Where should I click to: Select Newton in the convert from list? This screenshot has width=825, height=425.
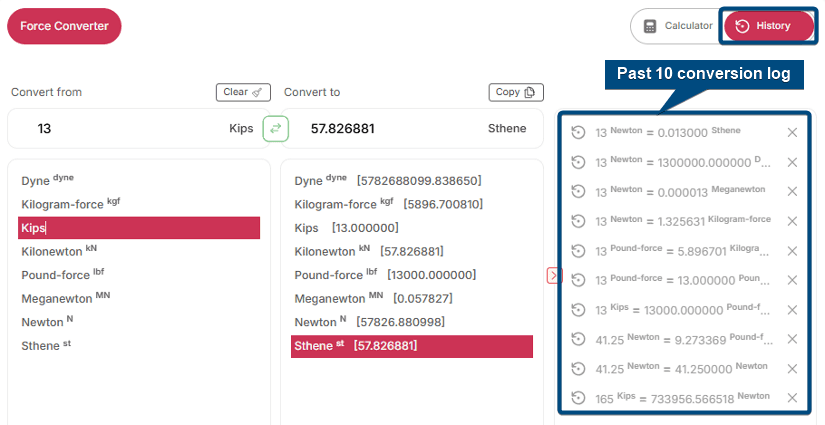[x=44, y=322]
